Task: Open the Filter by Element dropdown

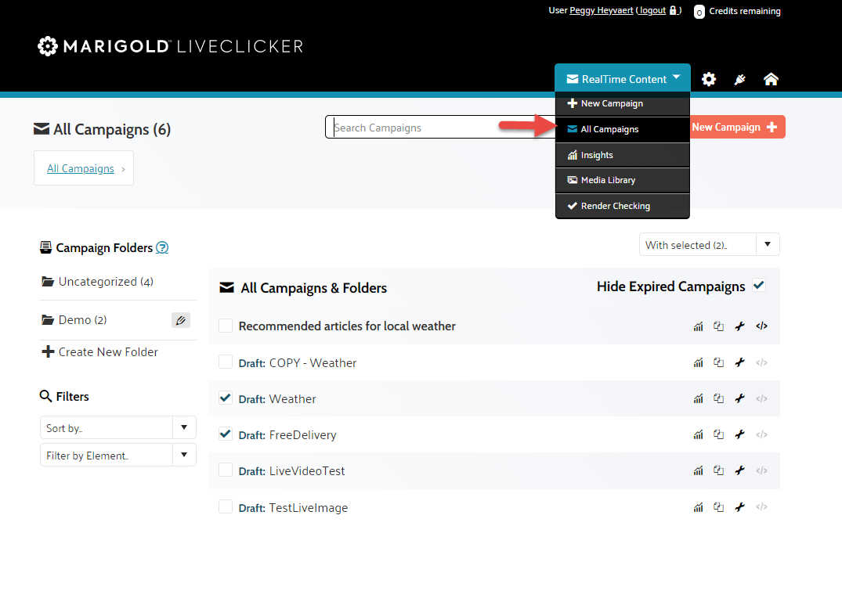Action: pyautogui.click(x=117, y=456)
